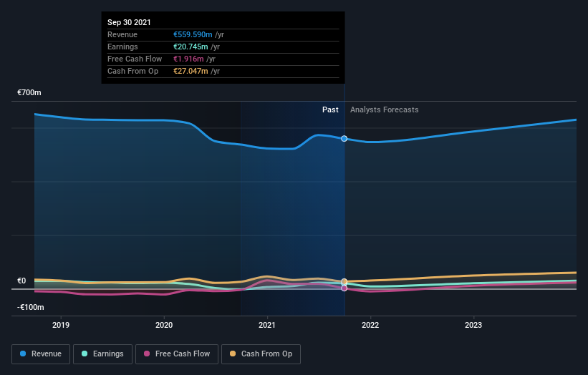Screen dimensions: 588x375
Task: Toggle the Cash From Op legend button
Action: pos(261,354)
